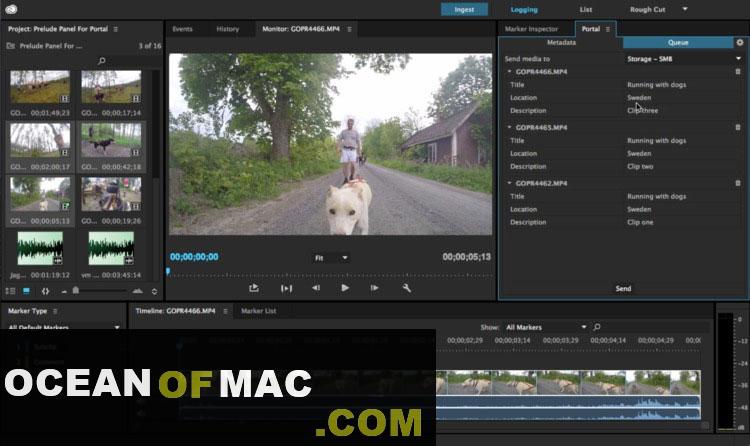The width and height of the screenshot is (750, 446).
Task: Open the Fit zoom level dropdown
Action: (331, 258)
